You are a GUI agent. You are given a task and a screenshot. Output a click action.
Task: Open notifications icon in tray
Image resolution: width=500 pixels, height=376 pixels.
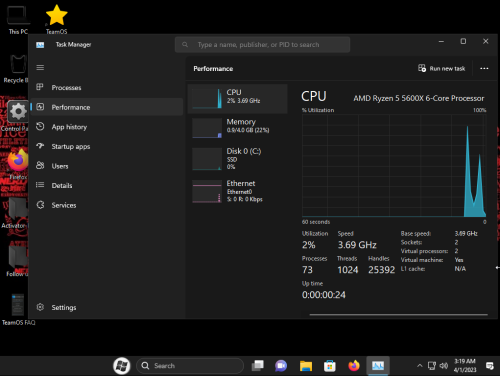point(490,366)
